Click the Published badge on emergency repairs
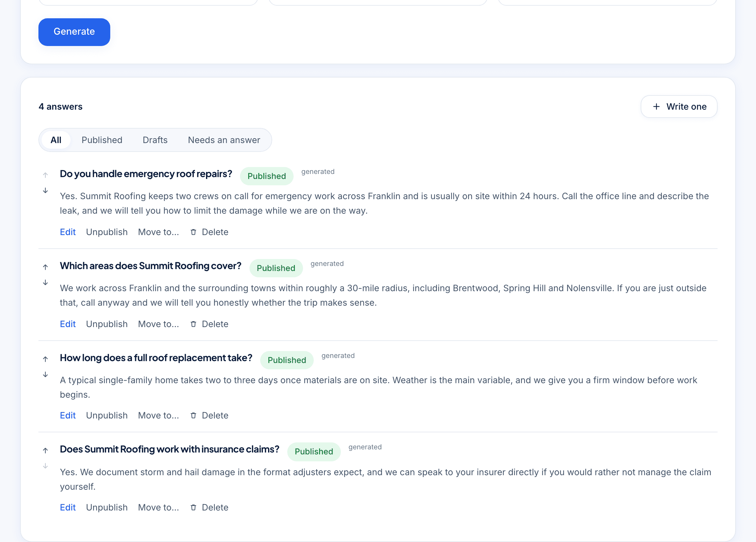Image resolution: width=756 pixels, height=542 pixels. point(267,176)
